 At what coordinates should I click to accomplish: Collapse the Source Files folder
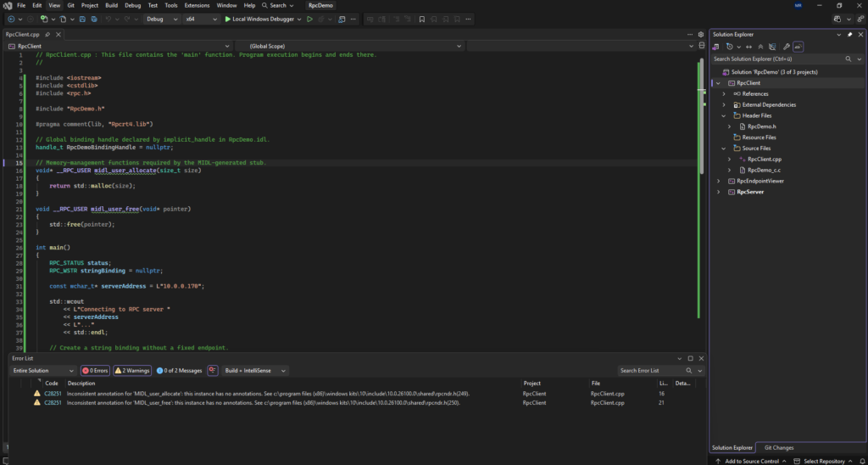click(x=724, y=148)
